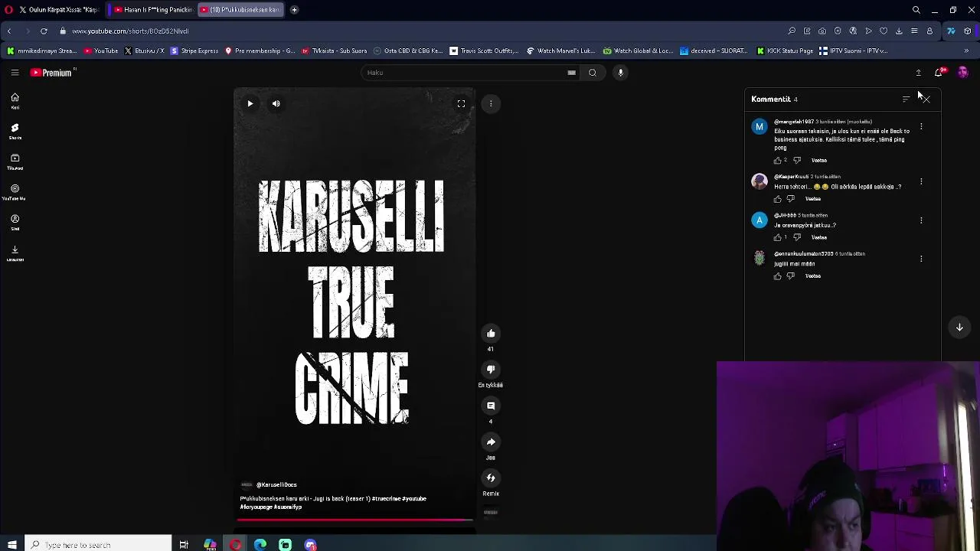
Task: Click the Shorts video progress bar
Action: [x=354, y=520]
